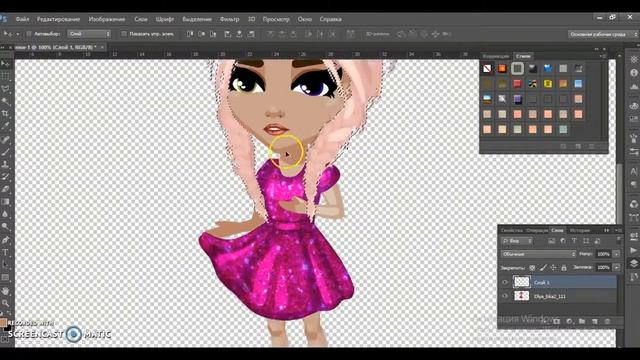Switch to the Операции tab
Image resolution: width=640 pixels, height=360 pixels.
[x=537, y=231]
